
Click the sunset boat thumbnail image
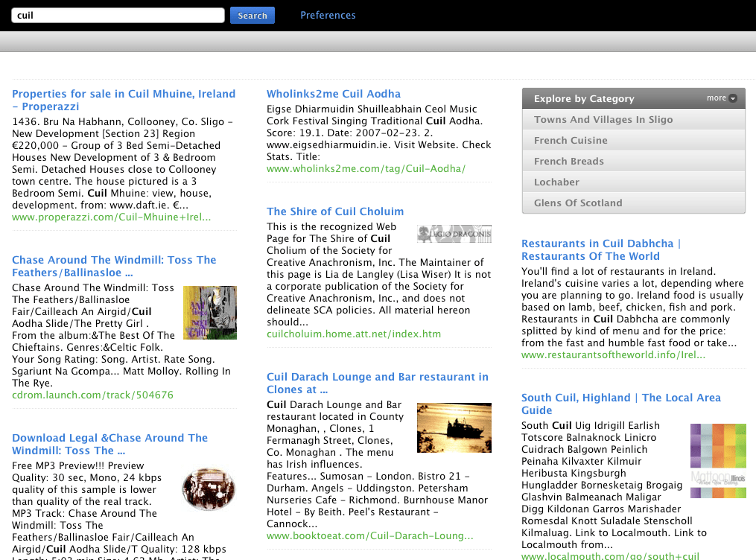pos(454,428)
